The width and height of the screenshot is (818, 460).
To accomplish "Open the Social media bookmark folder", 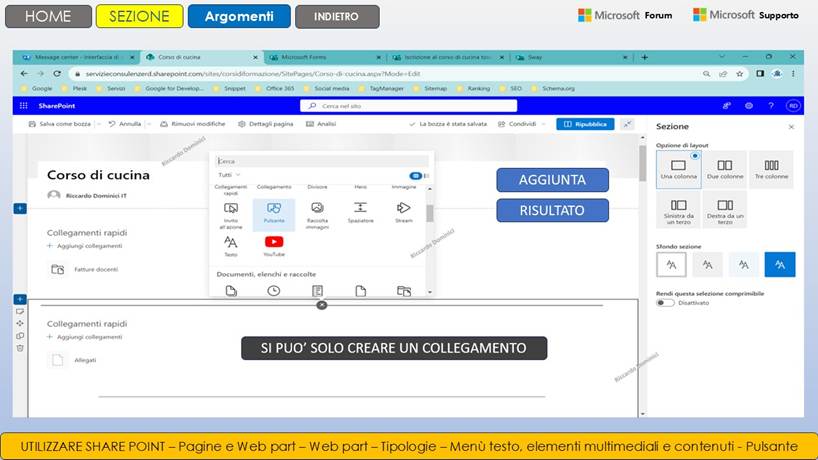I will click(327, 89).
